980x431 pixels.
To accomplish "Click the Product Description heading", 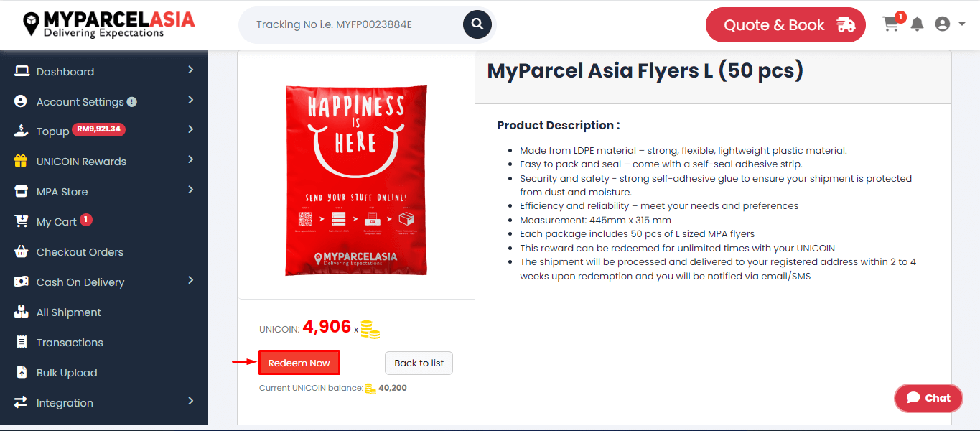I will (x=559, y=125).
